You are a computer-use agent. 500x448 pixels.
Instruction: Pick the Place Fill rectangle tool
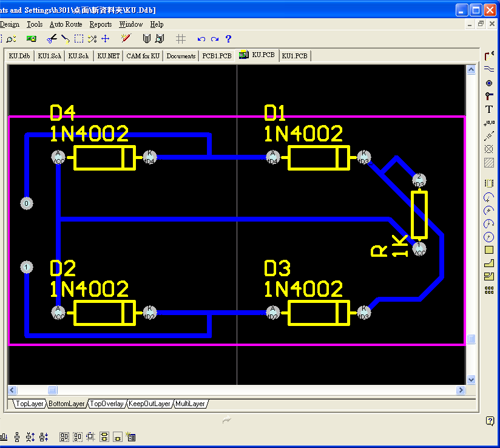pos(489,249)
